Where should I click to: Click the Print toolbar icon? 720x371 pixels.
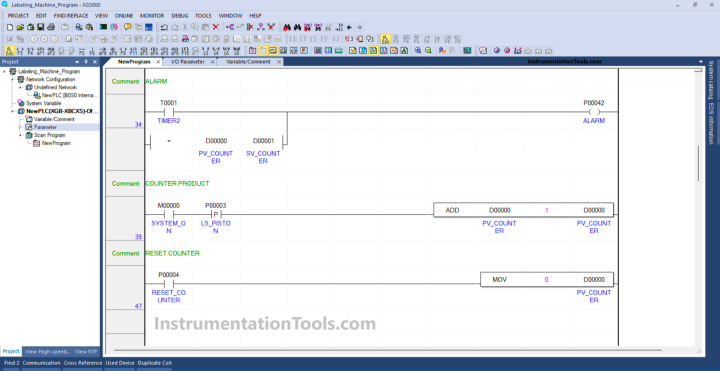pyautogui.click(x=51, y=27)
